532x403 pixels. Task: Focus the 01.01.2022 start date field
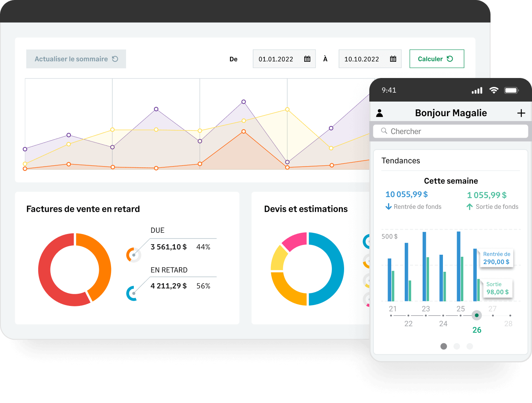pos(284,59)
